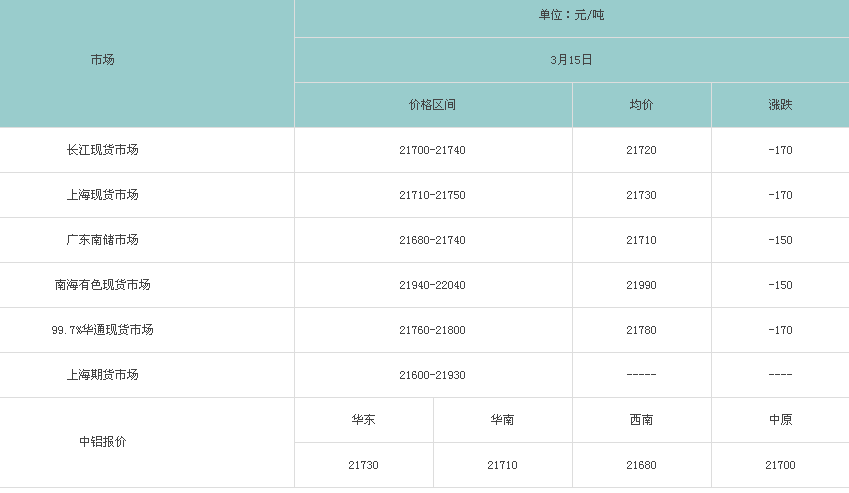Select the 3月15日 date header cell
Screen dimensions: 849x493
coord(571,60)
